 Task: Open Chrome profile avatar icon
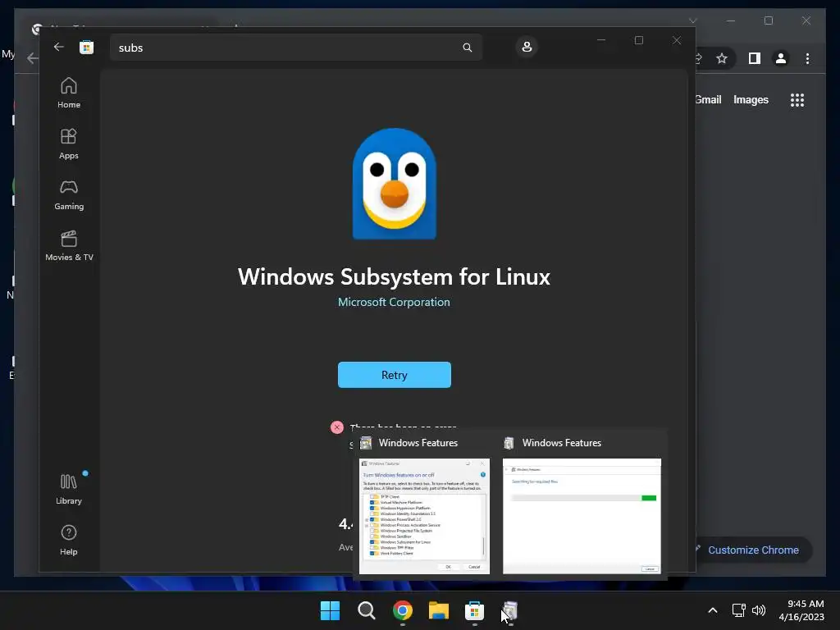(x=781, y=58)
